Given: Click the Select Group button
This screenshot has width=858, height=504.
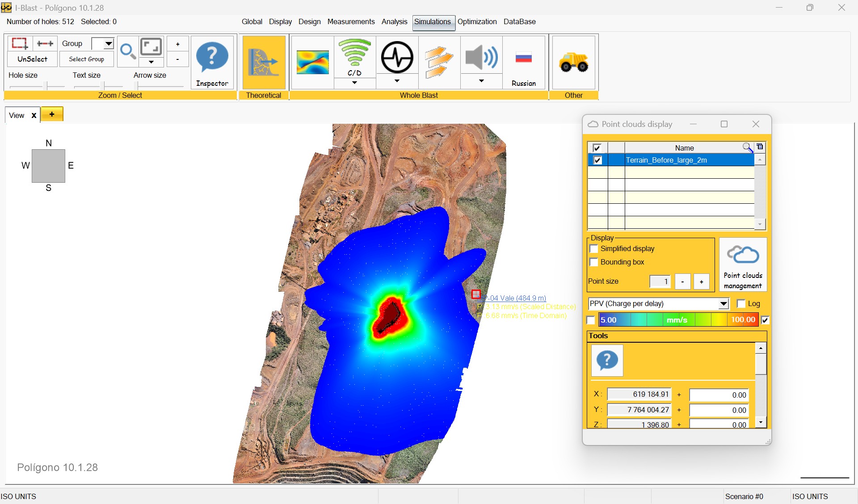Looking at the screenshot, I should click(86, 59).
